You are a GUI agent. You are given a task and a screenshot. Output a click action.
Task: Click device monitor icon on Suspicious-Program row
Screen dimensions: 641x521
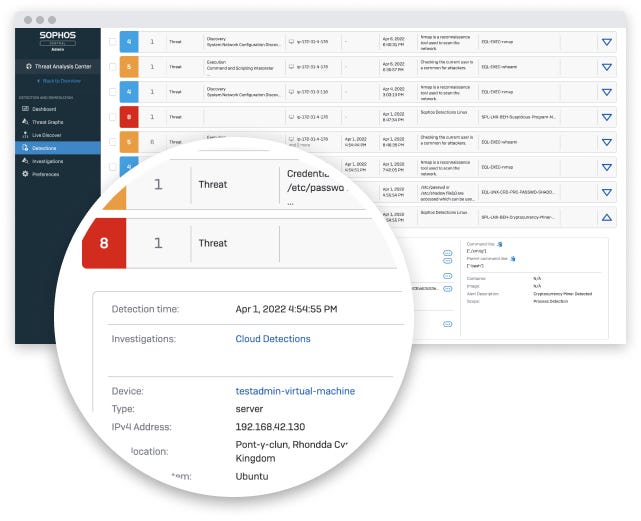click(x=291, y=117)
